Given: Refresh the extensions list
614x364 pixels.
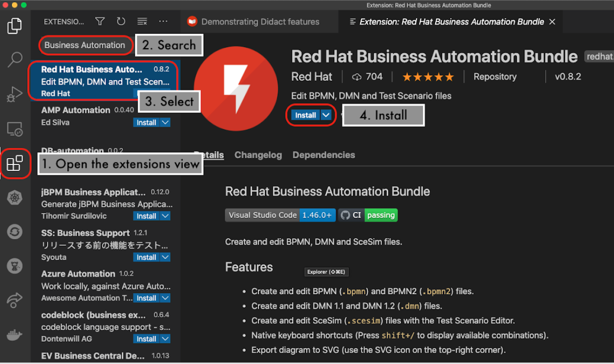Looking at the screenshot, I should point(121,21).
